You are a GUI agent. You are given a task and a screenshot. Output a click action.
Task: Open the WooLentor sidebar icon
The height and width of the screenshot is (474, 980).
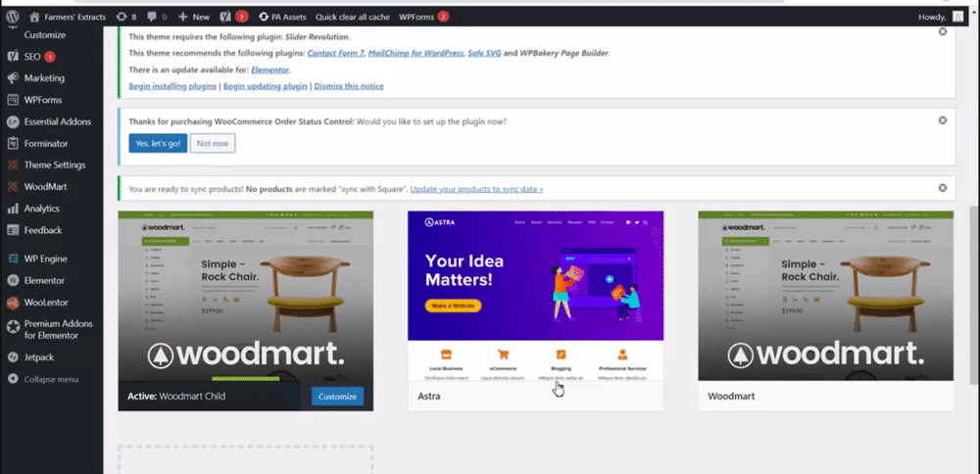tap(13, 303)
